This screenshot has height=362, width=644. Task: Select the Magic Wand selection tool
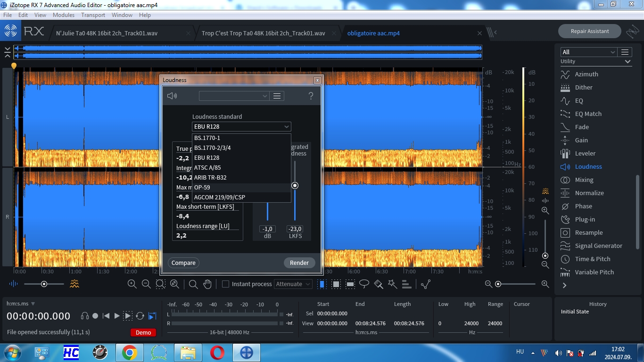(x=392, y=284)
